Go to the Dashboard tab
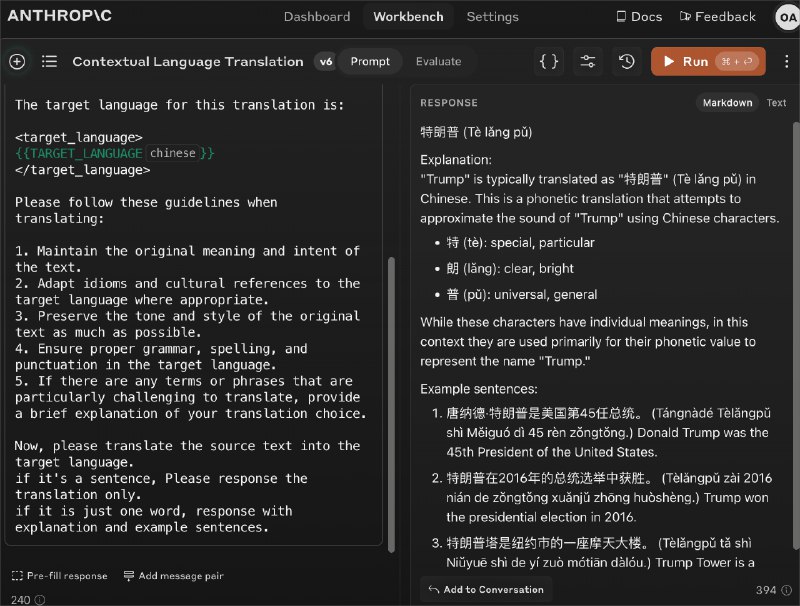This screenshot has width=800, height=606. pyautogui.click(x=317, y=17)
